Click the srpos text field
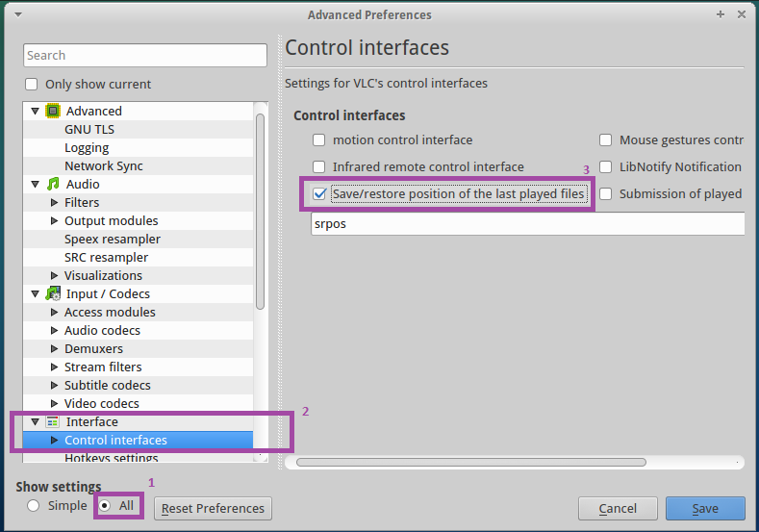 point(527,223)
